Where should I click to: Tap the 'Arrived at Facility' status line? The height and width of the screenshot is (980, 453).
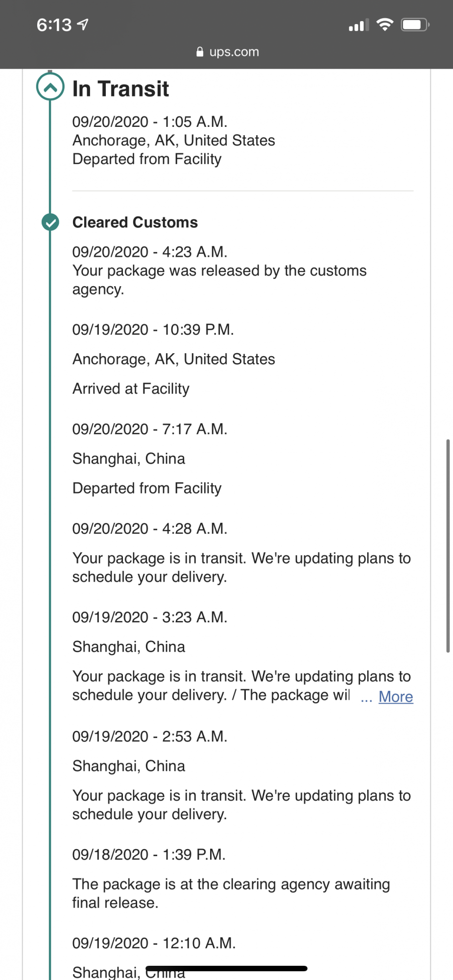click(131, 389)
